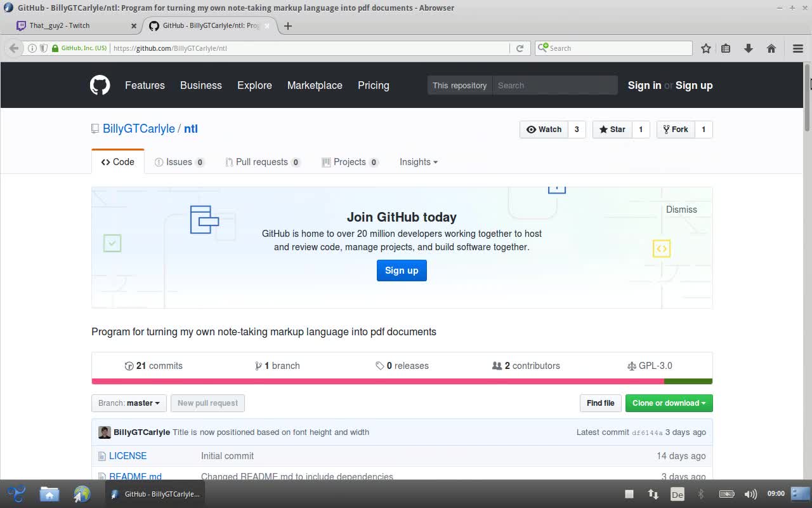View 2 contributors
Screen dimensions: 812x508
click(x=526, y=366)
